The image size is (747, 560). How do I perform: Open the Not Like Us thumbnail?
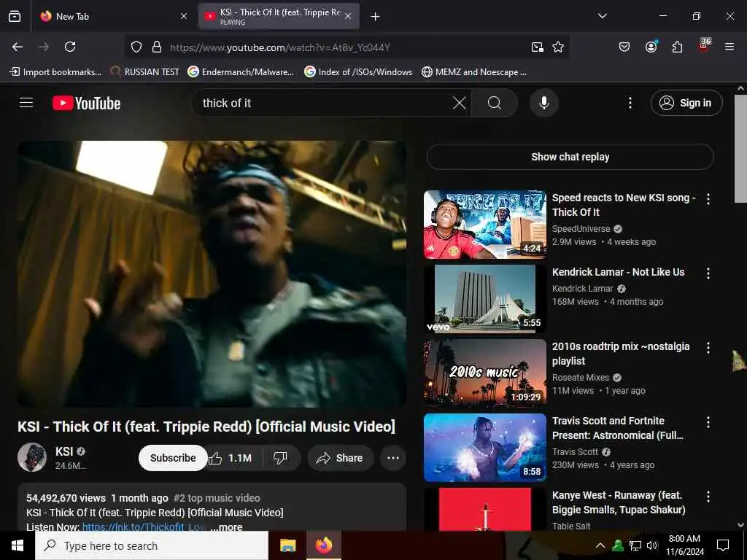(x=485, y=298)
